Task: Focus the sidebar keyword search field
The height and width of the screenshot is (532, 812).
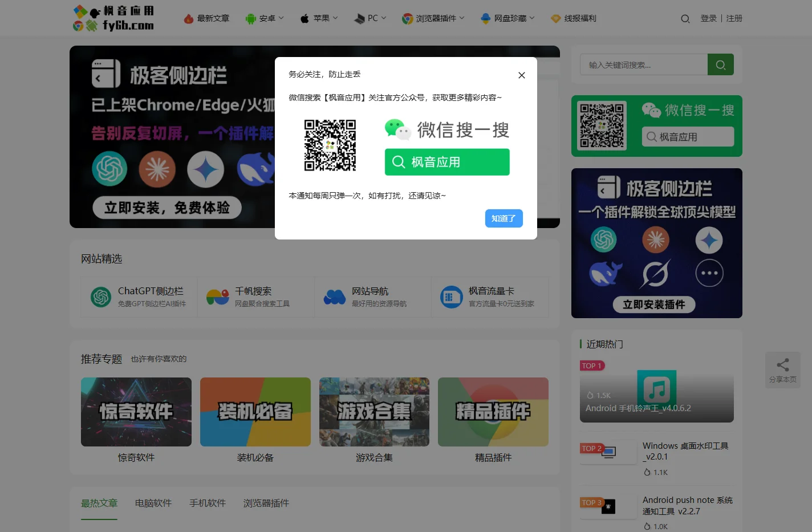Action: pos(644,64)
